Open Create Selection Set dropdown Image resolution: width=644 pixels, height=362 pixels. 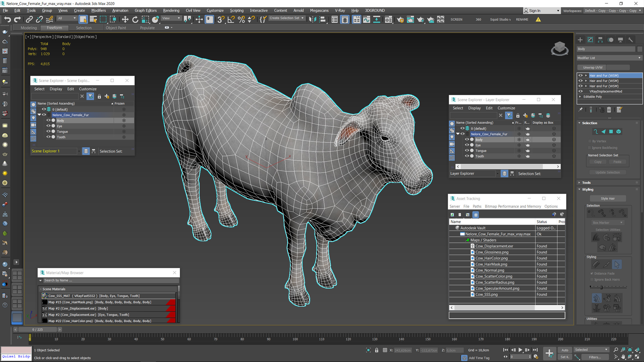287,18
